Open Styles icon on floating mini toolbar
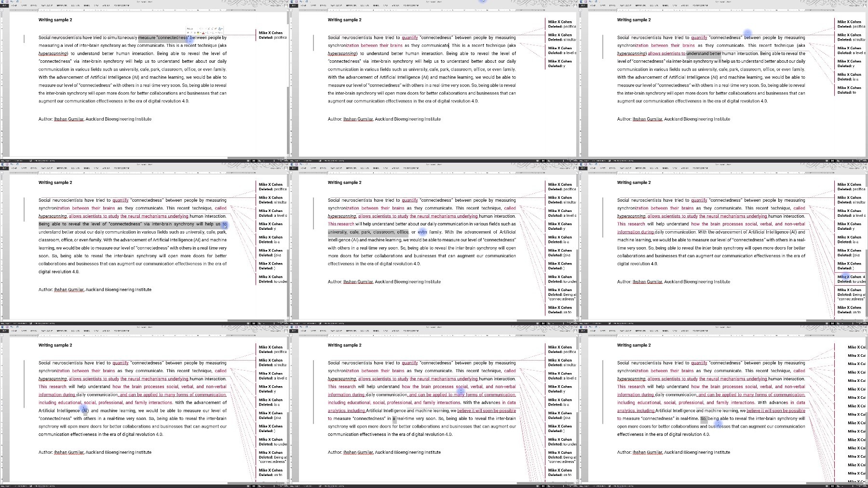 (220, 29)
